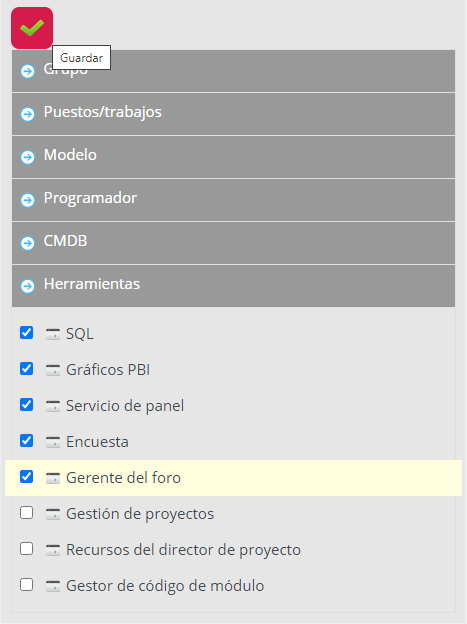
Task: Collapse the Herramientas section arrow
Action: tap(27, 286)
